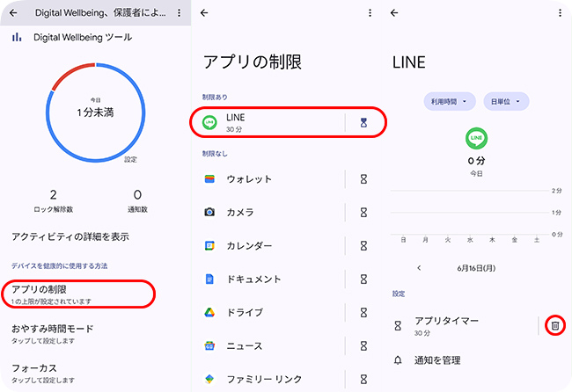572x392 pixels.
Task: Open ウォレット app name
Action: click(x=249, y=179)
